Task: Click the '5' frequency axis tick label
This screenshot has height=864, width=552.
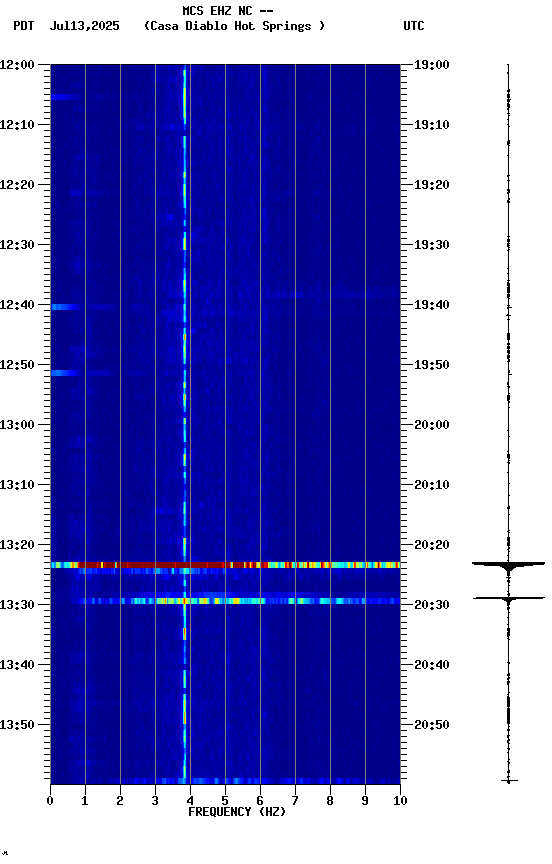Action: tap(225, 801)
